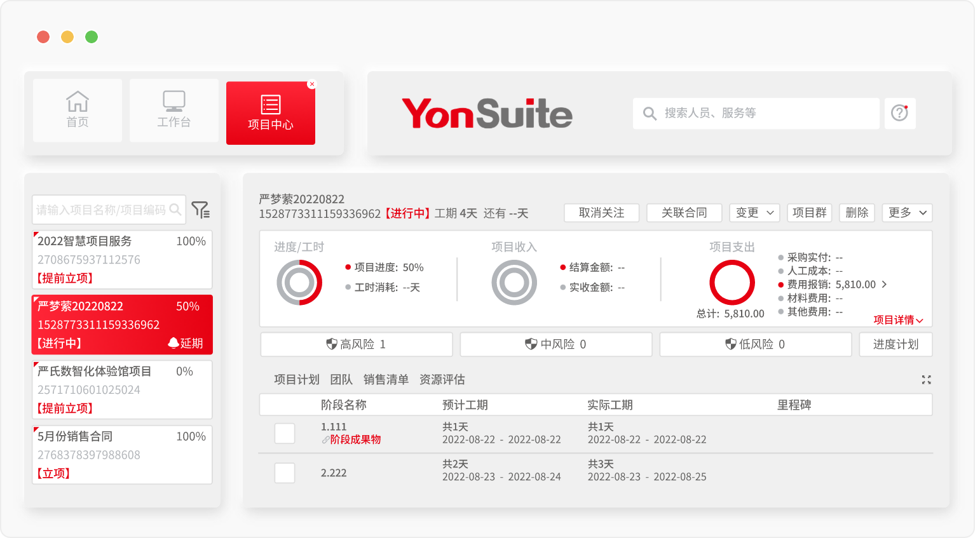Viewport: 980px width, 538px height.
Task: Click the fullscreen expand icon above the table
Action: click(926, 380)
